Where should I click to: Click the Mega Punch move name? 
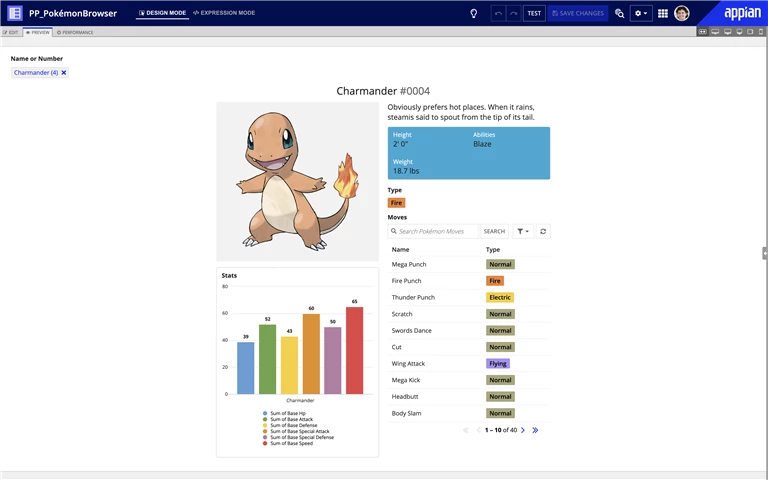tap(408, 264)
